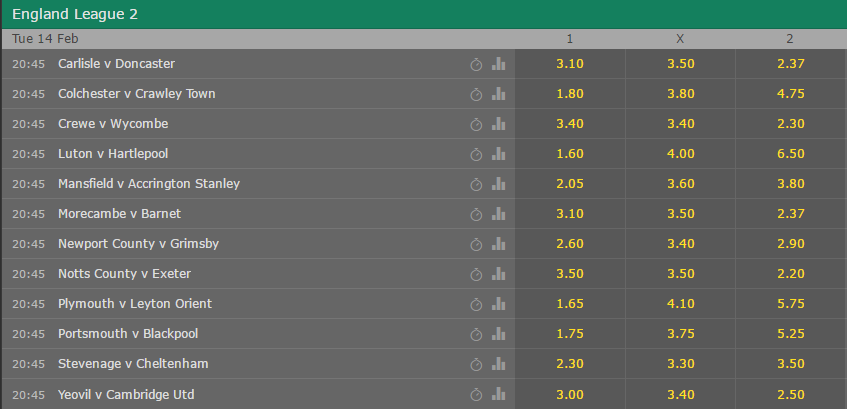Click stopwatch icon on Stevenage v Cheltenham row
Image resolution: width=847 pixels, height=409 pixels.
coord(476,364)
